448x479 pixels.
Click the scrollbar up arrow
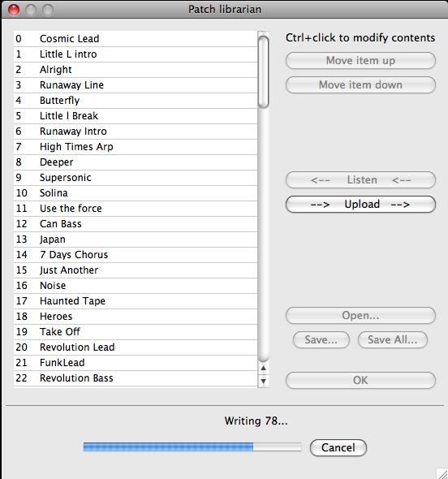(263, 369)
